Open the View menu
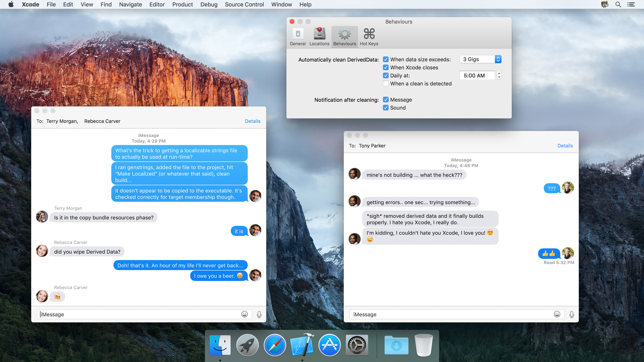644x362 pixels. point(87,4)
